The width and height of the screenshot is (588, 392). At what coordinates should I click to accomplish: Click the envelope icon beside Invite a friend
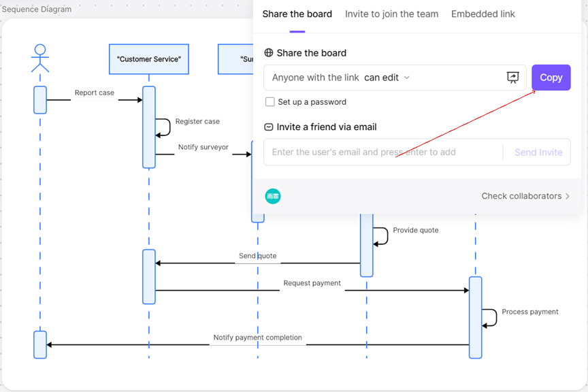coord(269,127)
